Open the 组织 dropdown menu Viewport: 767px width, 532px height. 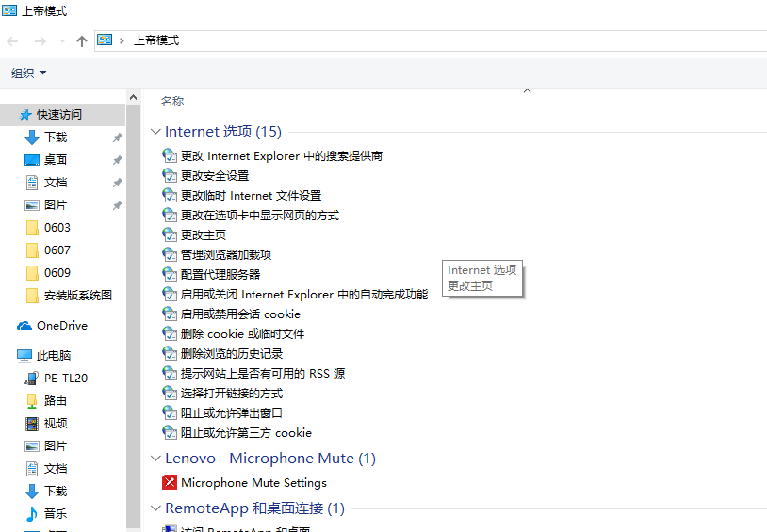coord(28,73)
